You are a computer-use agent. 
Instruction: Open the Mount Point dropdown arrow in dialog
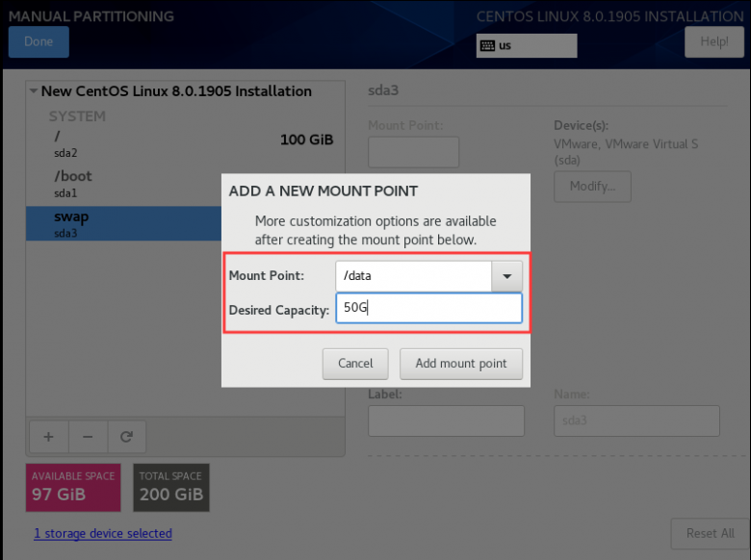click(x=506, y=276)
